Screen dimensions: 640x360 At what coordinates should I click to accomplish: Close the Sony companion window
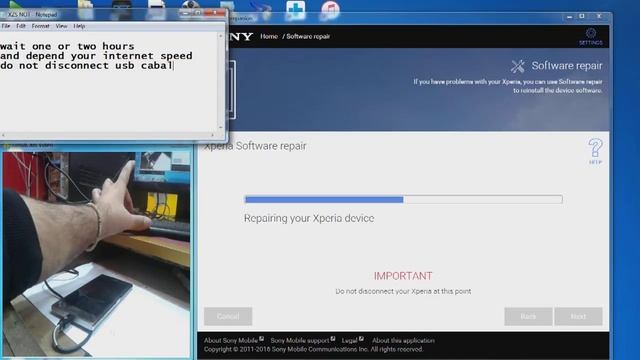[x=599, y=16]
